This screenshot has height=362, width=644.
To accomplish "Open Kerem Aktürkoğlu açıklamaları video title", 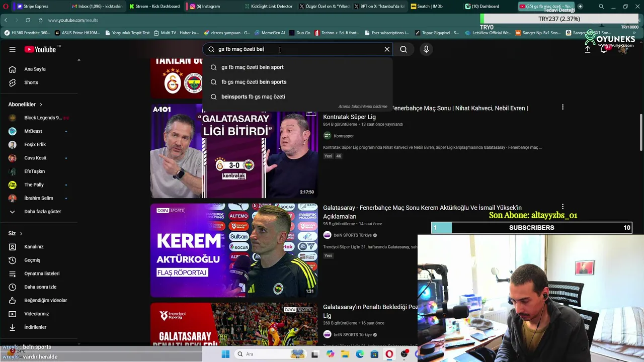I will (422, 212).
